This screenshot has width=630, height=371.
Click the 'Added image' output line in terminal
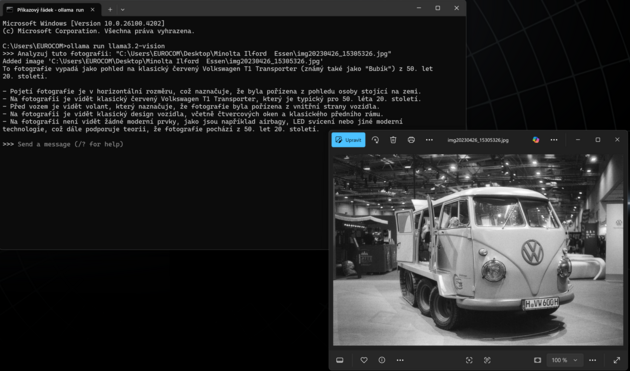click(163, 61)
